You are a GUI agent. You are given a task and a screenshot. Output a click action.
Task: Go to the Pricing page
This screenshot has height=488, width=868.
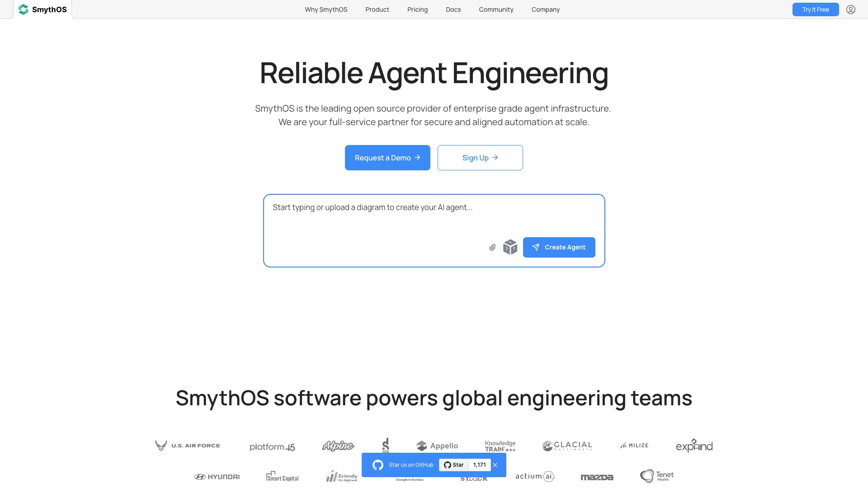pyautogui.click(x=417, y=9)
